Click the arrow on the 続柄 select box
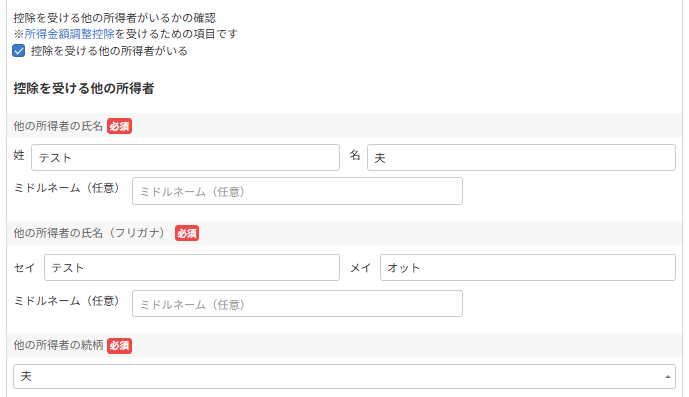The width and height of the screenshot is (689, 397). click(667, 377)
